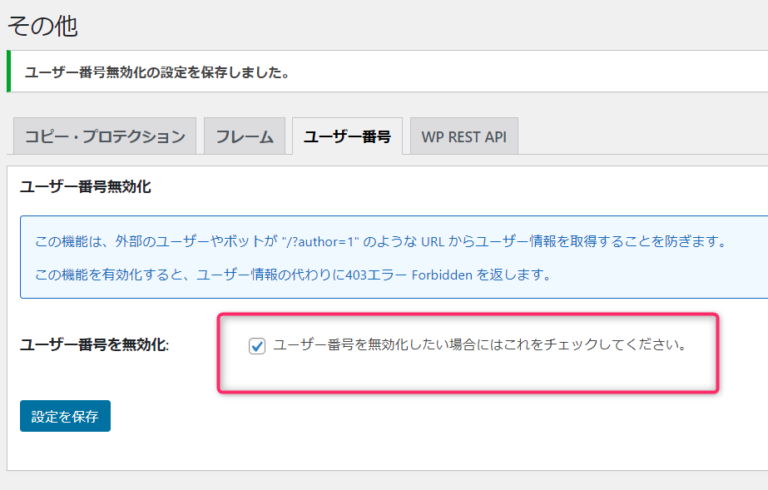Click the checkbox description ユーザー番号を無効化したい場合にはこれをチェックしてください

click(480, 344)
